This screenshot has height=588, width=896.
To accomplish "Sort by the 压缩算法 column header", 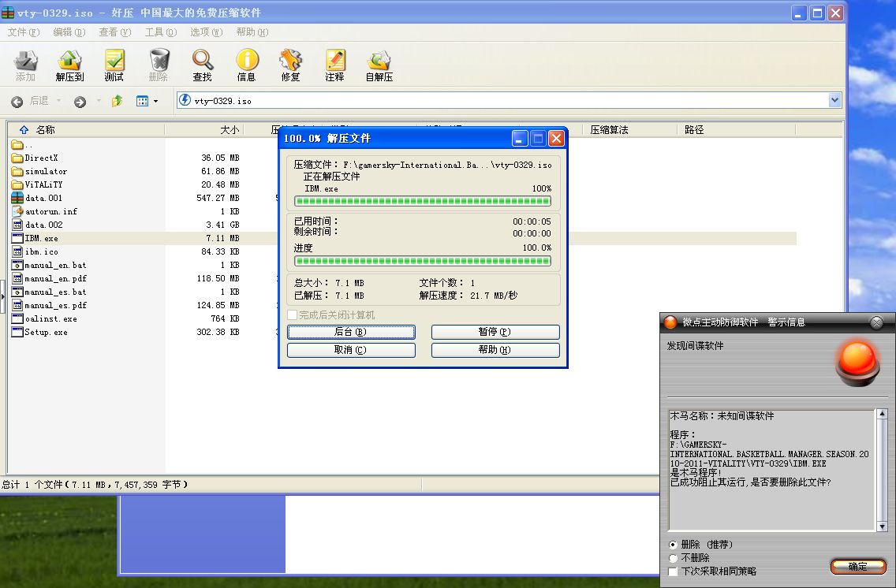I will pos(629,129).
